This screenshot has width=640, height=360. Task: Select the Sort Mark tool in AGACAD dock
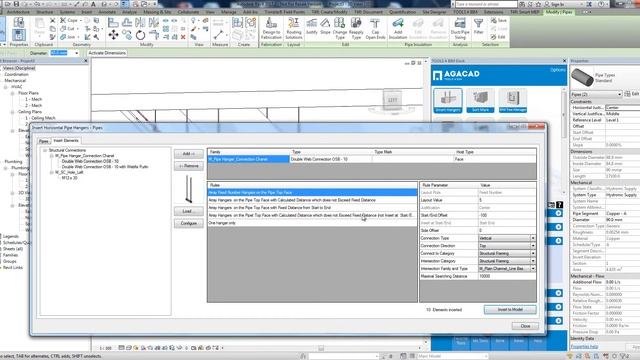[x=480, y=100]
